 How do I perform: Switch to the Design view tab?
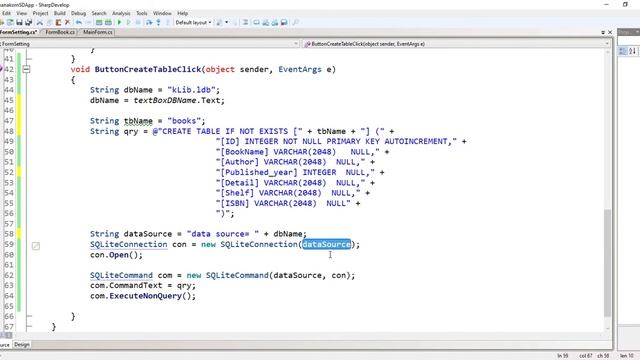[22, 344]
